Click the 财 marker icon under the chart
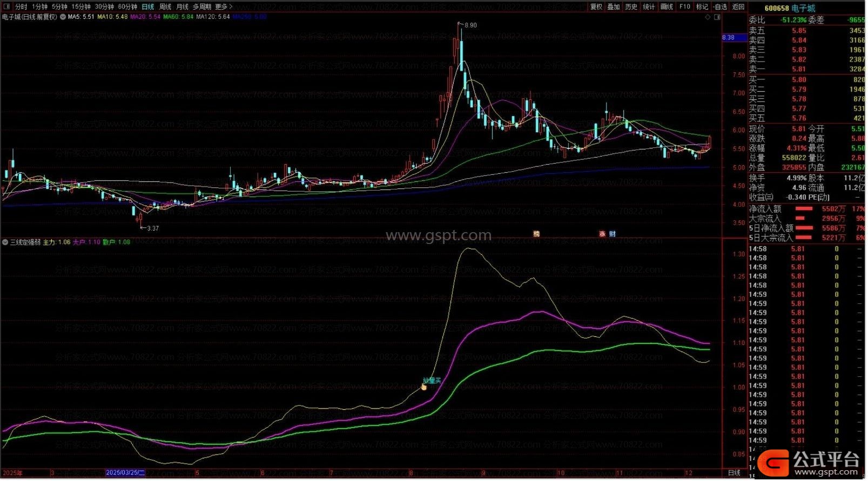The height and width of the screenshot is (481, 868). click(x=612, y=234)
